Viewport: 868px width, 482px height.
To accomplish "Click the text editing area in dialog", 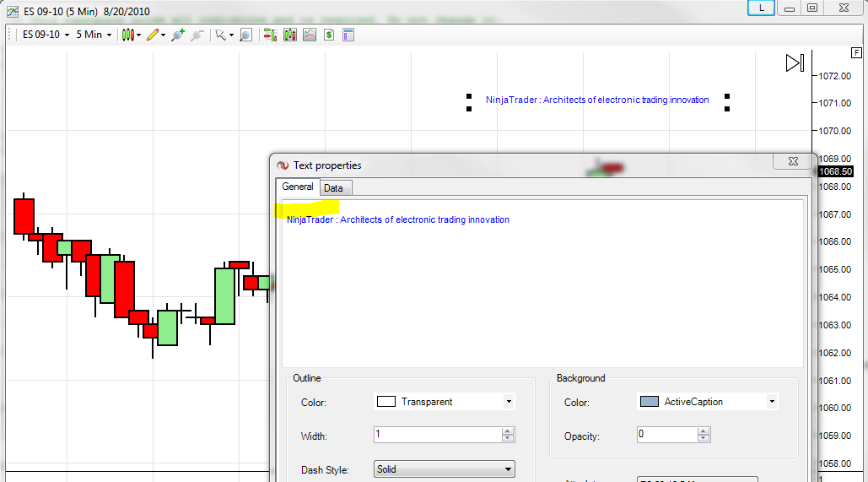I will pyautogui.click(x=542, y=283).
